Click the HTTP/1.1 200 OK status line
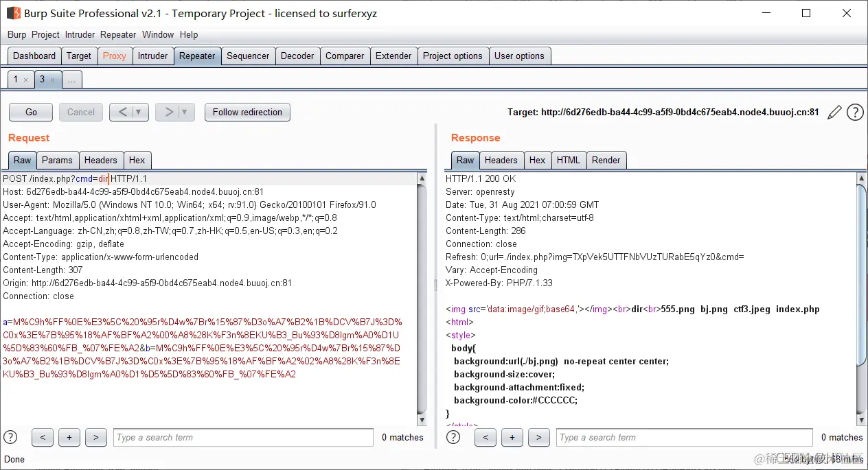This screenshot has width=868, height=470. 481,178
